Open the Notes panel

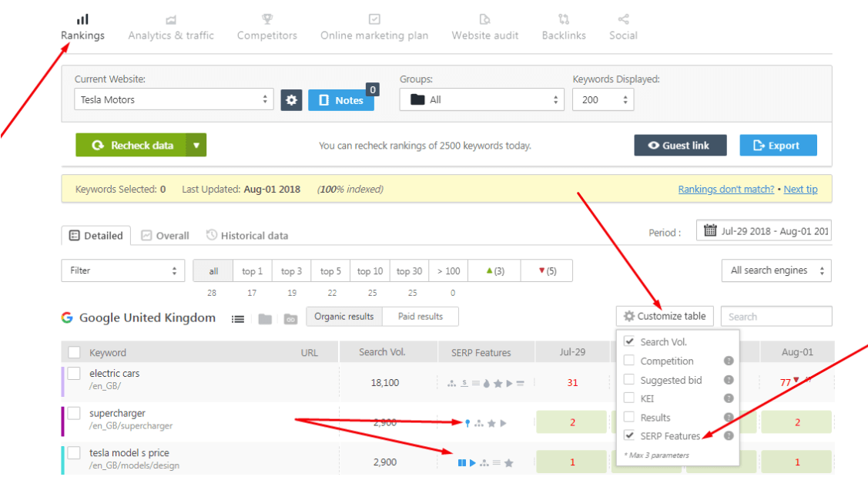(x=341, y=100)
